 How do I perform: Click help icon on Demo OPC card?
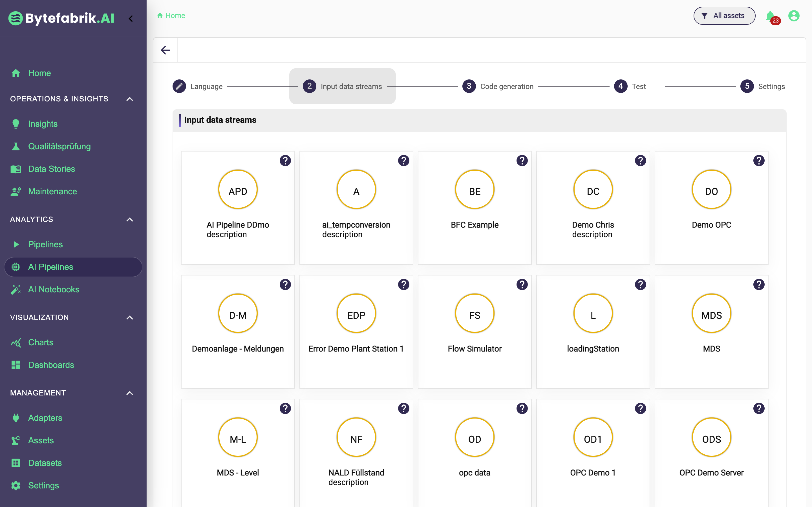tap(759, 161)
